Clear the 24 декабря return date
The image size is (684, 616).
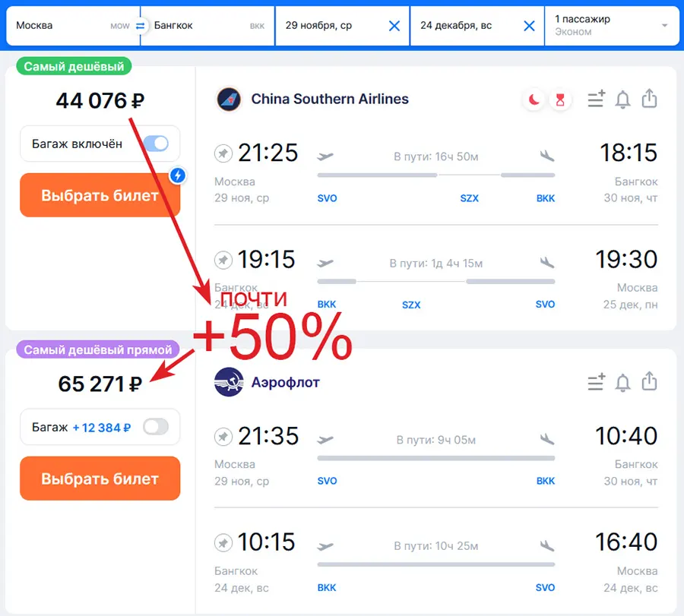click(x=530, y=26)
